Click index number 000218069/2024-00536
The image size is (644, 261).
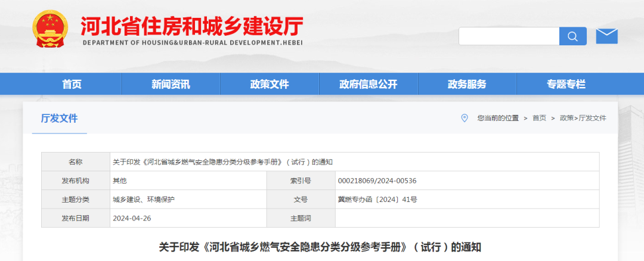(x=377, y=181)
